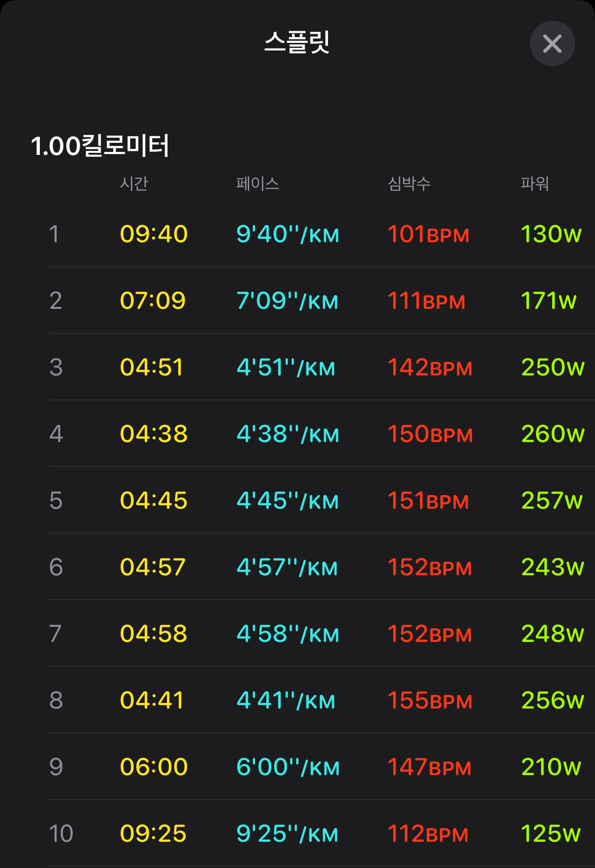
Task: Select power value 210W
Action: click(551, 767)
